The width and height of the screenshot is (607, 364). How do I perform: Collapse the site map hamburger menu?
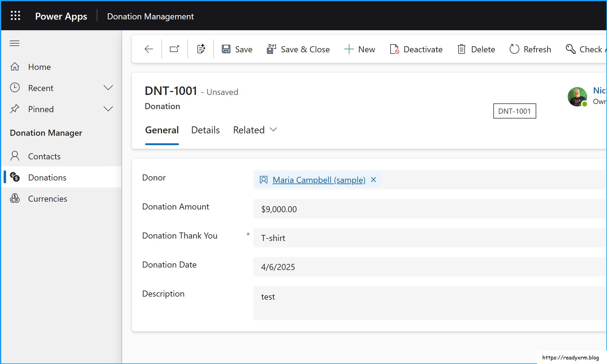[15, 43]
